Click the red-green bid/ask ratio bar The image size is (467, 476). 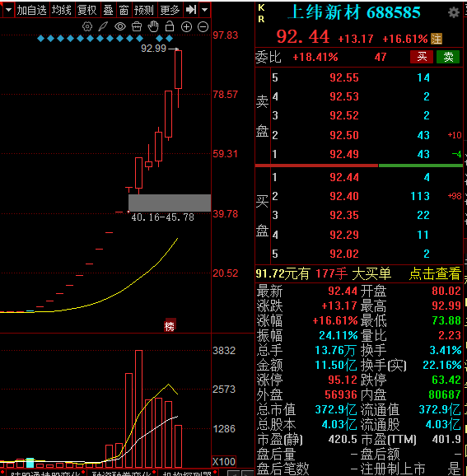point(359,166)
